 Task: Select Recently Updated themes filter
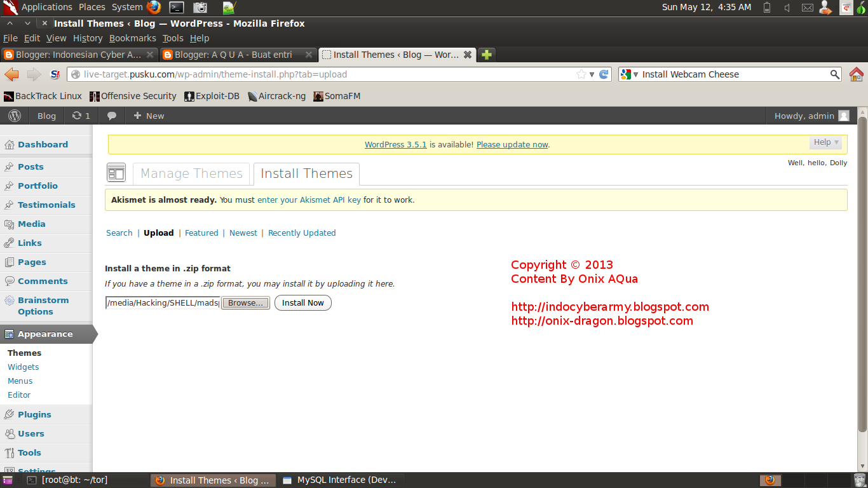pos(302,233)
